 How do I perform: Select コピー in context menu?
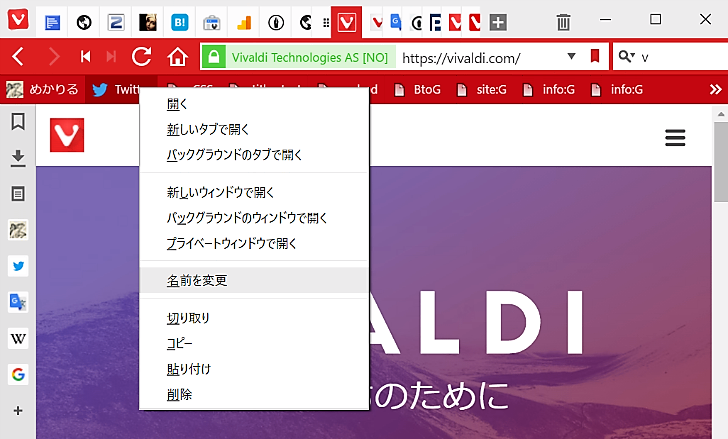[254, 343]
